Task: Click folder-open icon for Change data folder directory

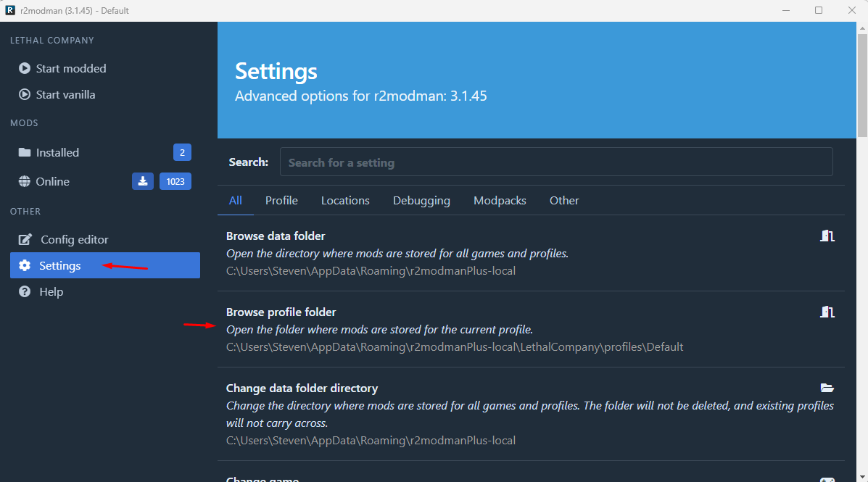Action: pyautogui.click(x=827, y=388)
